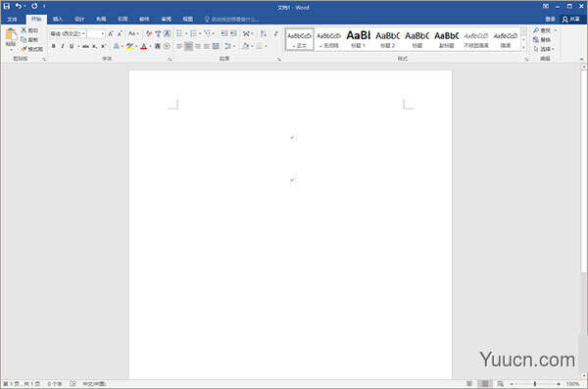Expand the styles gallery more arrow
This screenshot has height=389, width=588.
[524, 48]
